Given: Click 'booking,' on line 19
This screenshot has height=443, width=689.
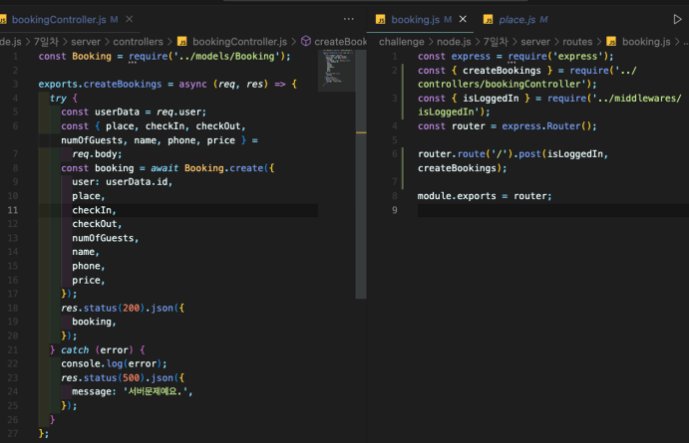Looking at the screenshot, I should tap(94, 322).
